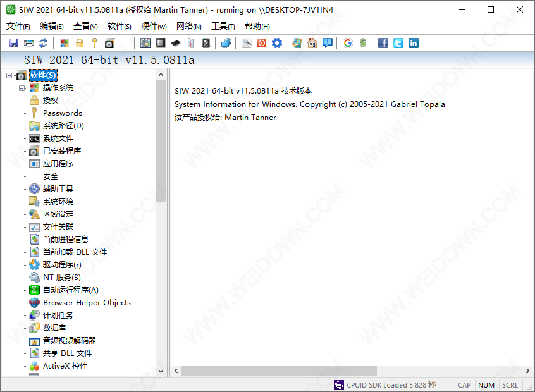Click the Refresh arrows toolbar icon

coord(44,43)
